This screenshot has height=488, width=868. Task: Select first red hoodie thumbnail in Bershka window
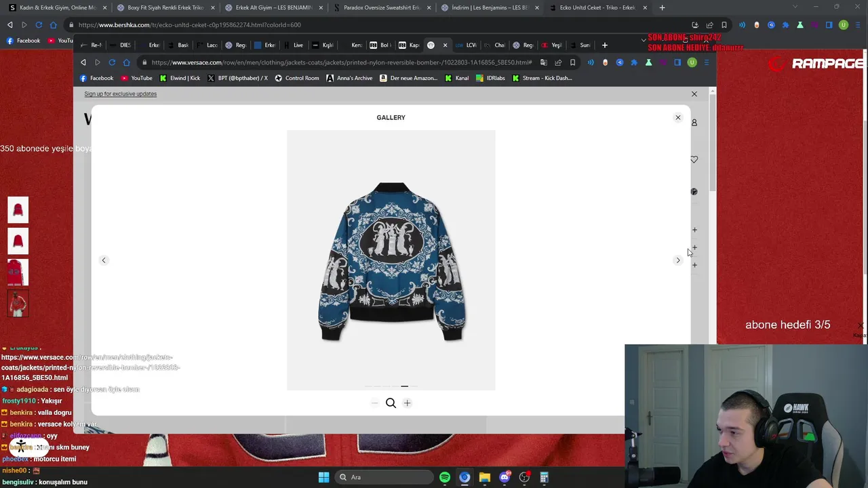pos(18,210)
